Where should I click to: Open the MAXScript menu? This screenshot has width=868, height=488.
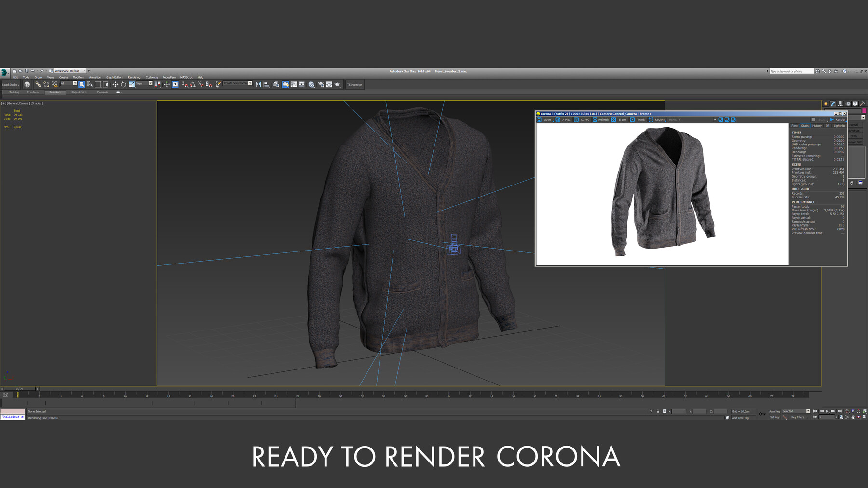pyautogui.click(x=187, y=77)
